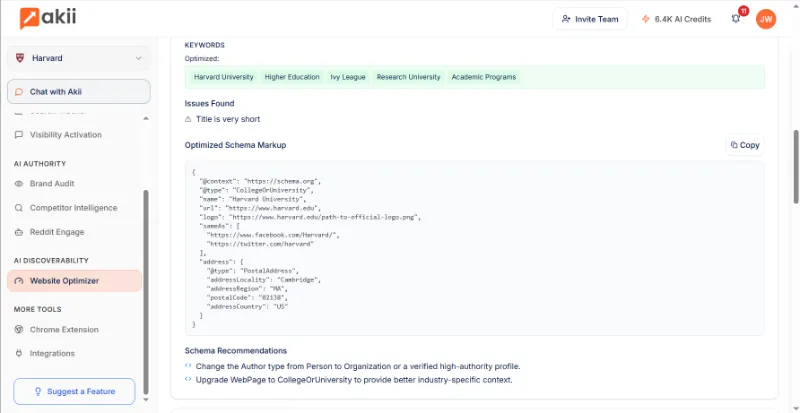Click the code icon beside the Author type recommendation

click(x=188, y=366)
